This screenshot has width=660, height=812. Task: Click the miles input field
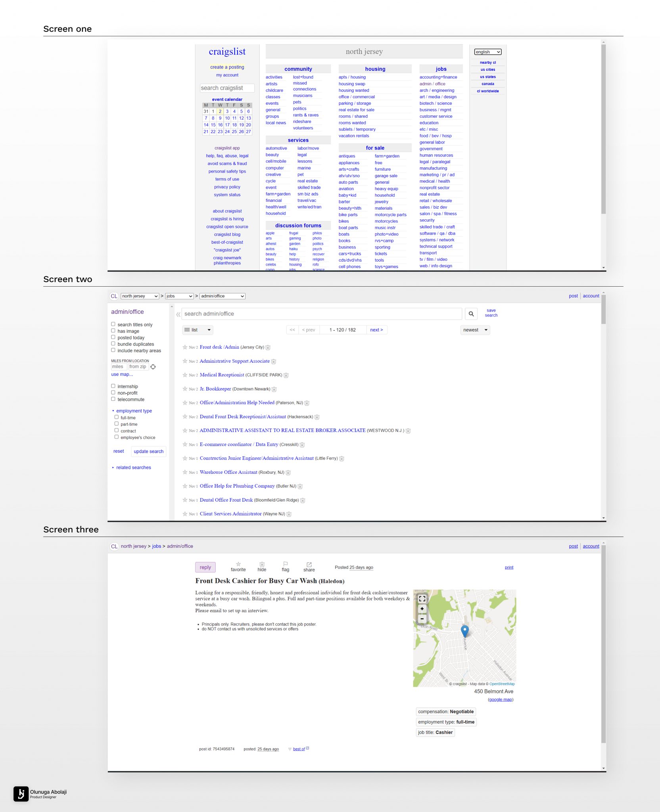pyautogui.click(x=119, y=367)
